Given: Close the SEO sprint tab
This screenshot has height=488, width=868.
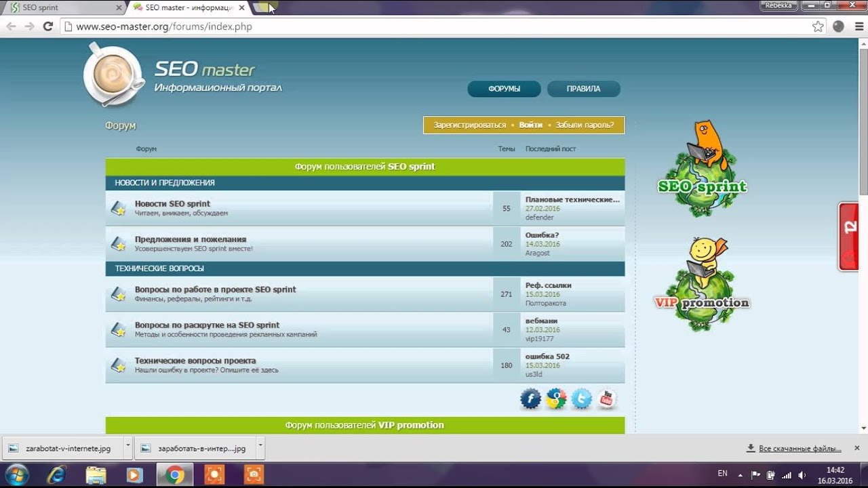Looking at the screenshot, I should 118,7.
